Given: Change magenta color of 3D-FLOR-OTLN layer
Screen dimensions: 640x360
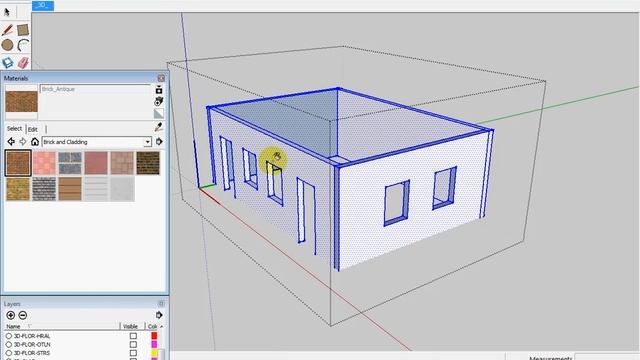Looking at the screenshot, I should [154, 344].
